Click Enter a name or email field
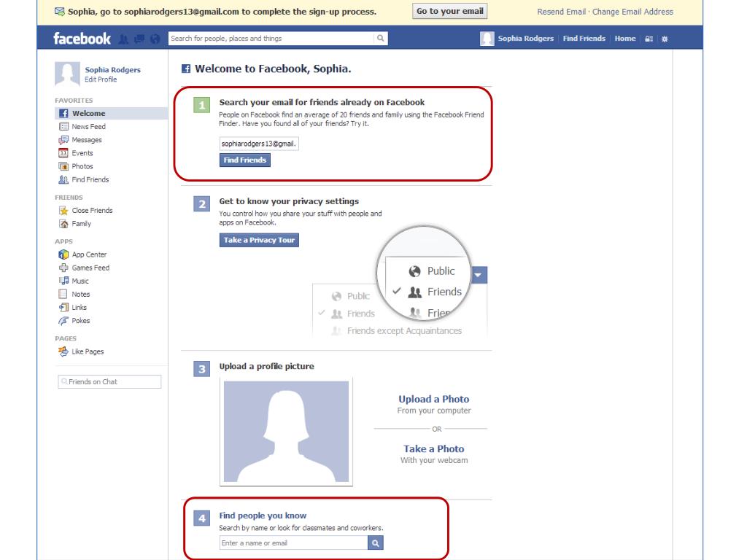The height and width of the screenshot is (560, 747). pos(293,542)
